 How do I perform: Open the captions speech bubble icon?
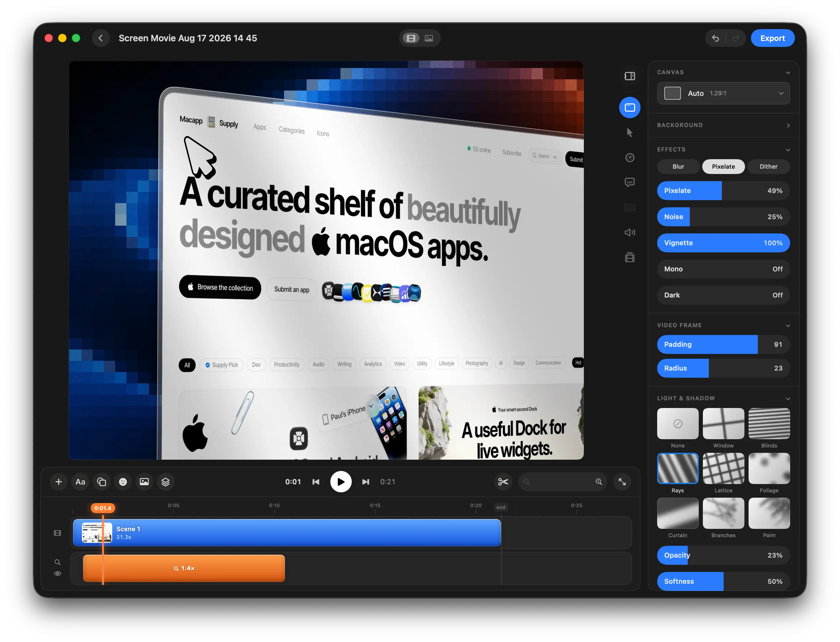(630, 182)
